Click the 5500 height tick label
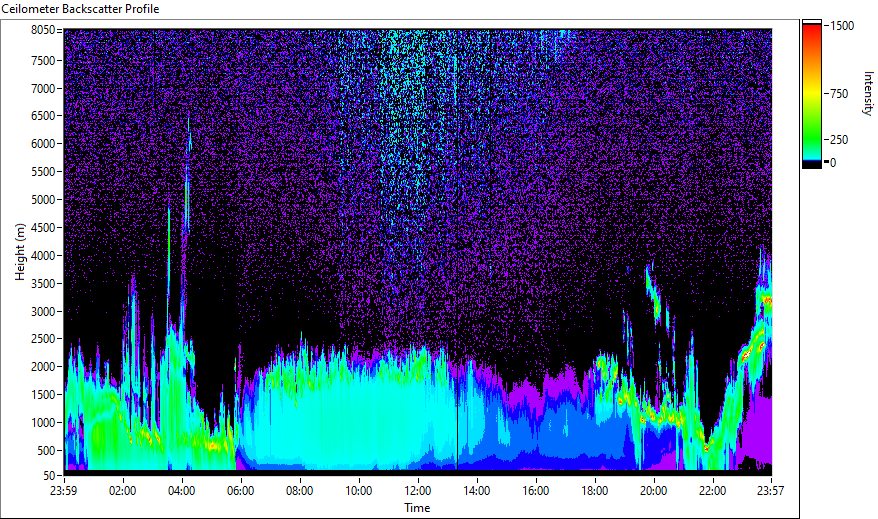Image resolution: width=878 pixels, height=519 pixels. [43, 172]
